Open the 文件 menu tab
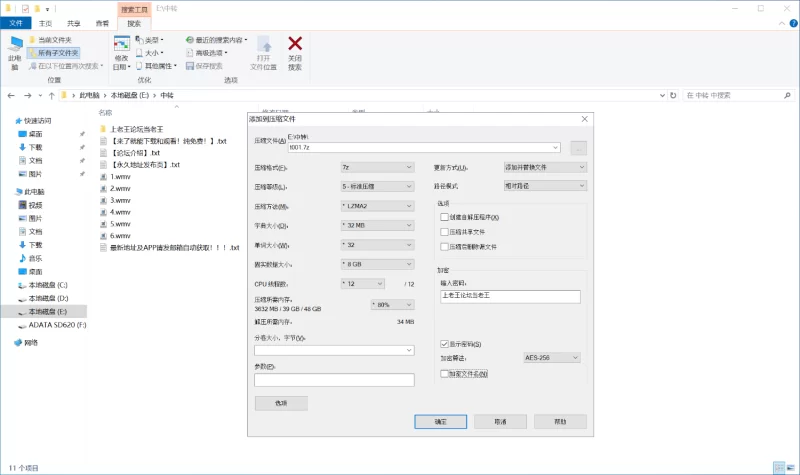800x475 pixels. pos(16,22)
